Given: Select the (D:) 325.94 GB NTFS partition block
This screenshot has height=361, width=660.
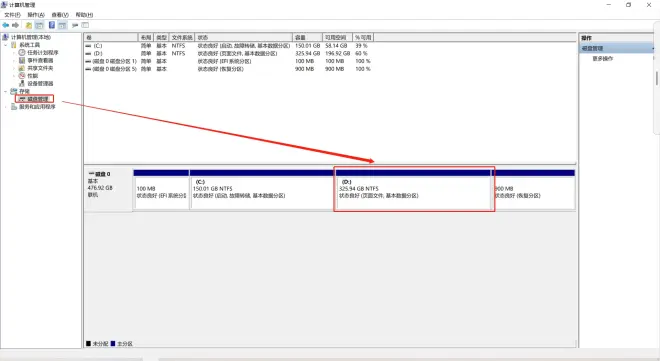Looking at the screenshot, I should click(413, 189).
